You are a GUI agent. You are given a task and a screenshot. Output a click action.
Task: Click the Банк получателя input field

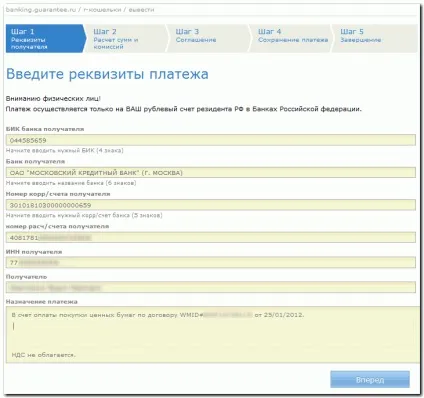[211, 172]
